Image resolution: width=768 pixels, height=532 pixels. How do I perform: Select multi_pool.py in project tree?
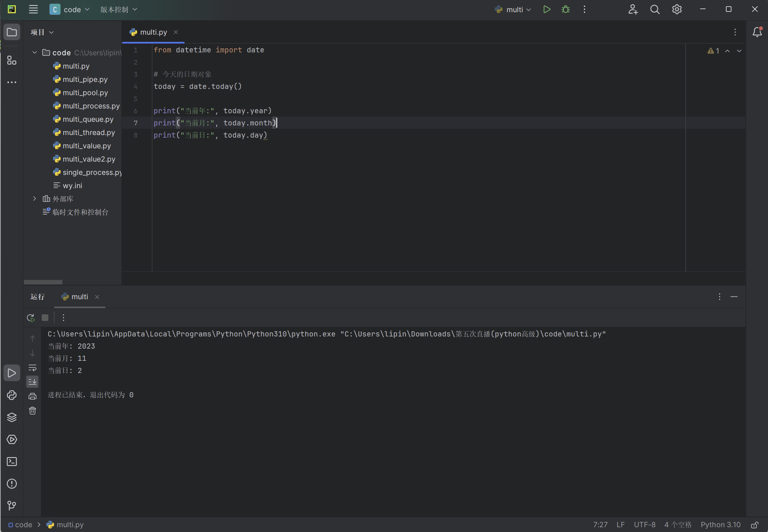tap(85, 93)
